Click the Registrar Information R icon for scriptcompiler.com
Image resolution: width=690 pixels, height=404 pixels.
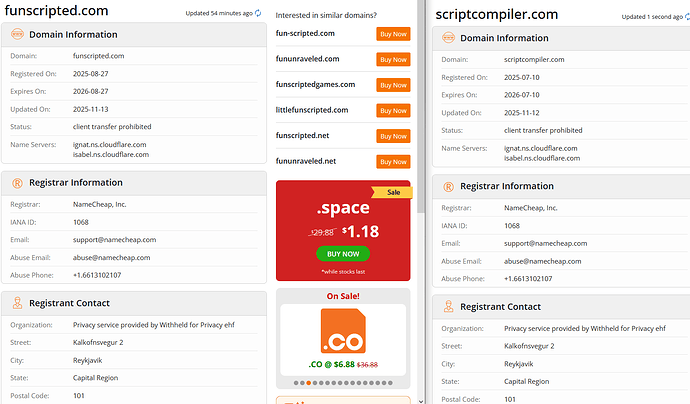point(448,187)
